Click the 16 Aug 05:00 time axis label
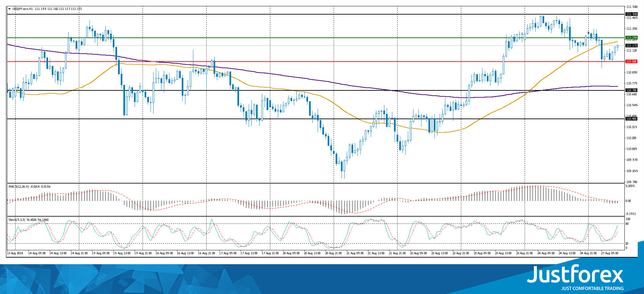The width and height of the screenshot is (644, 294). click(x=164, y=253)
